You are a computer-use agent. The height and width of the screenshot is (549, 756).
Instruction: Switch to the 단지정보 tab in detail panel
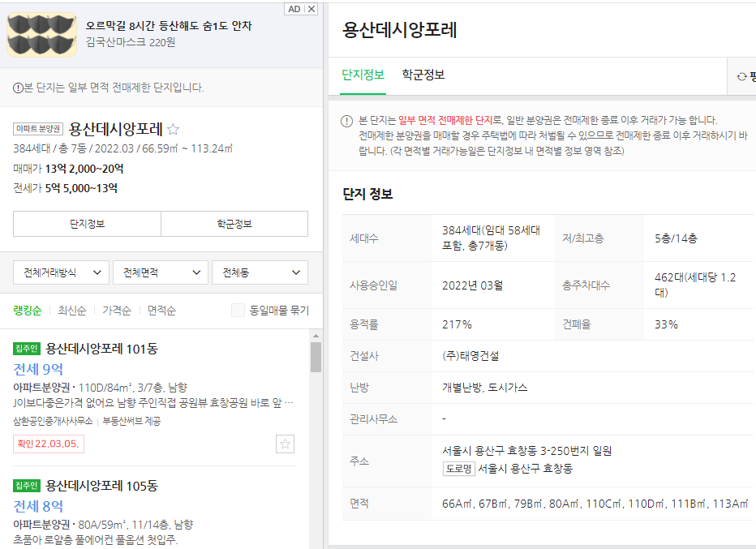[363, 75]
